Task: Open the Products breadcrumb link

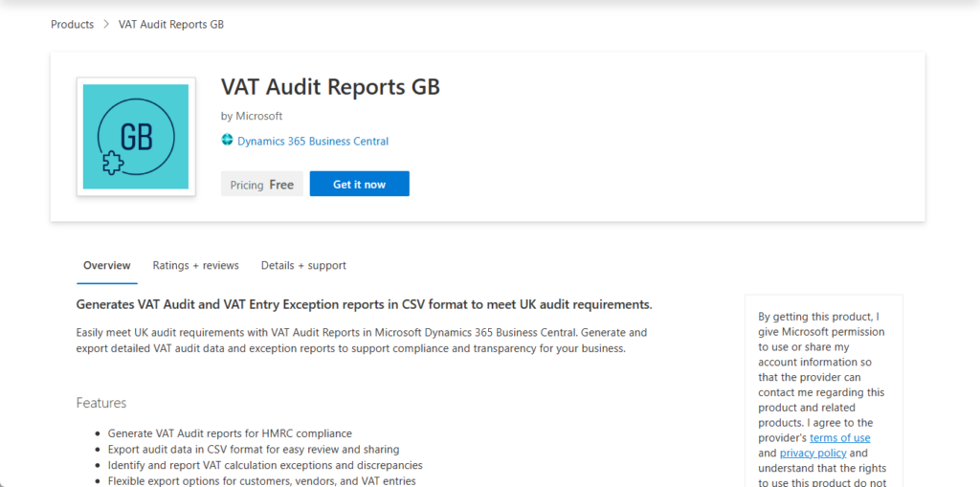Action: (x=72, y=25)
